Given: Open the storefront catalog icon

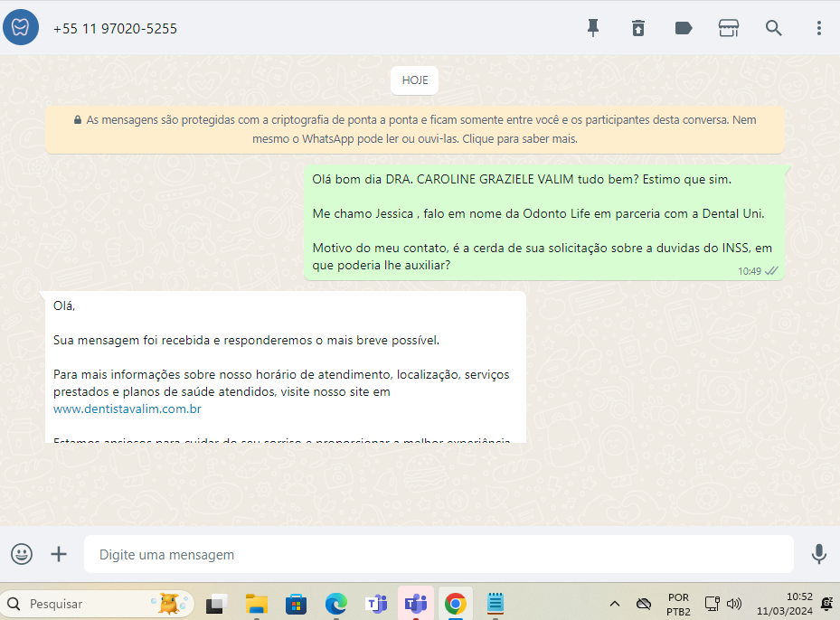Looking at the screenshot, I should pyautogui.click(x=729, y=28).
